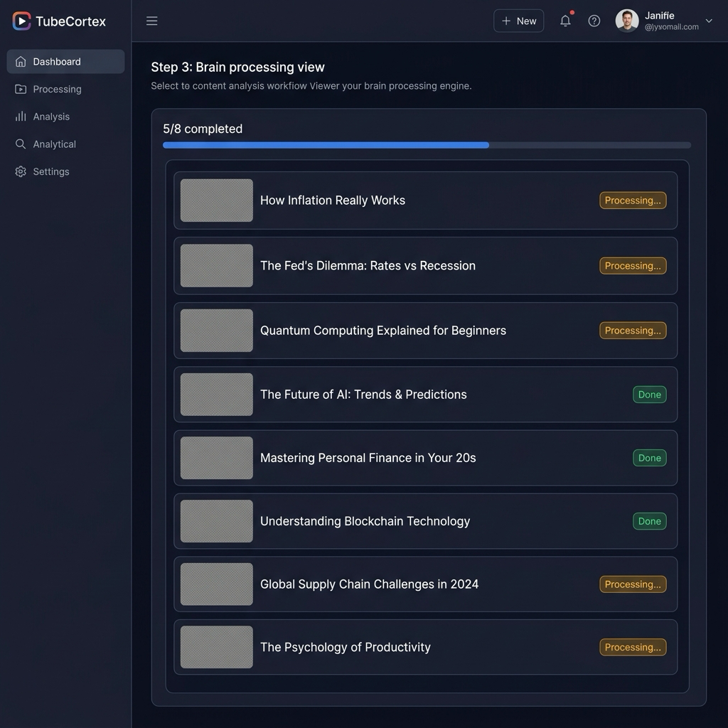The width and height of the screenshot is (728, 728).
Task: Toggle the hamburger sidebar menu icon
Action: click(x=152, y=21)
